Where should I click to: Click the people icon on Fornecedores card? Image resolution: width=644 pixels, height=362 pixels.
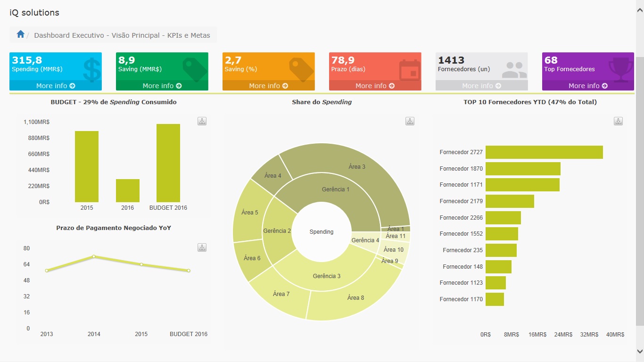coord(514,70)
